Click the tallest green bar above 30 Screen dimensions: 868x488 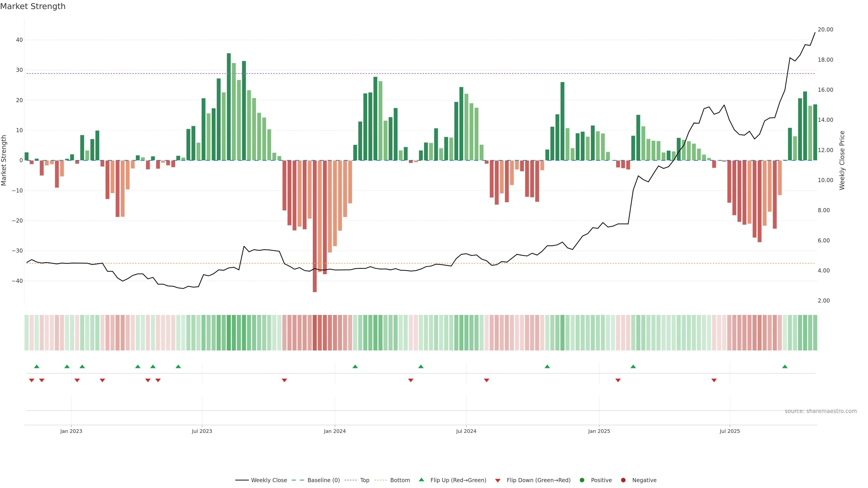pyautogui.click(x=229, y=106)
